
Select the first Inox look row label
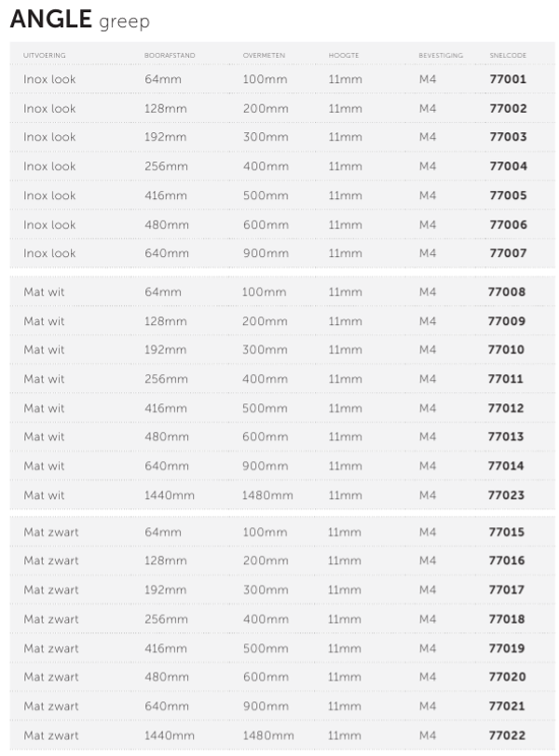(x=49, y=79)
